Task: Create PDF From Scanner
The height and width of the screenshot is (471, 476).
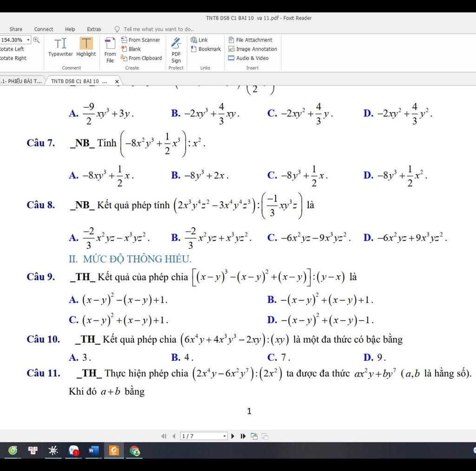Action: click(140, 40)
